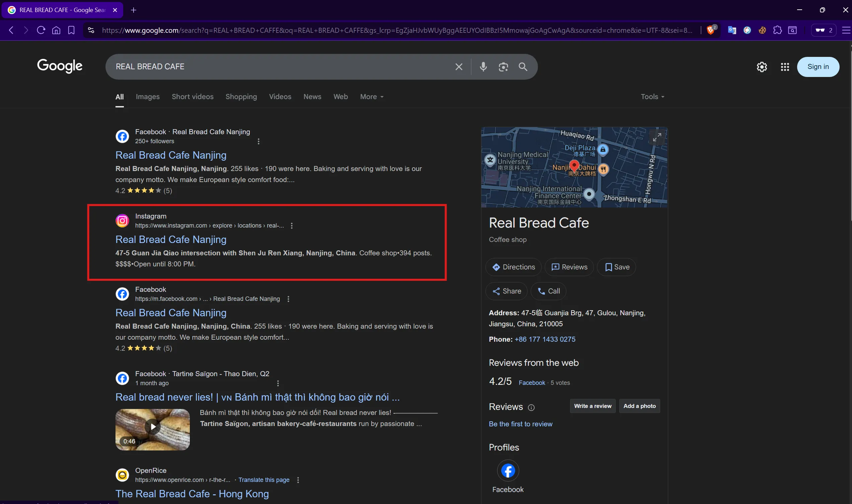852x504 pixels.
Task: Submit search with magnifying glass icon
Action: tap(523, 67)
